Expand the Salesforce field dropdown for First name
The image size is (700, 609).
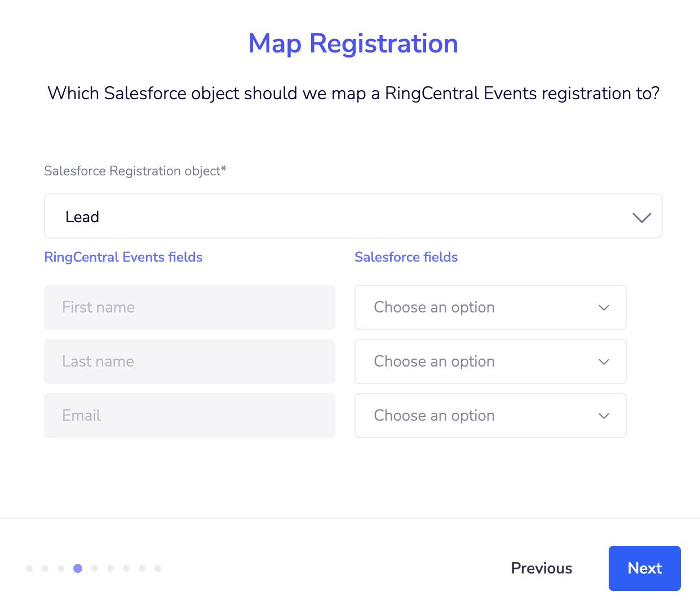(490, 307)
